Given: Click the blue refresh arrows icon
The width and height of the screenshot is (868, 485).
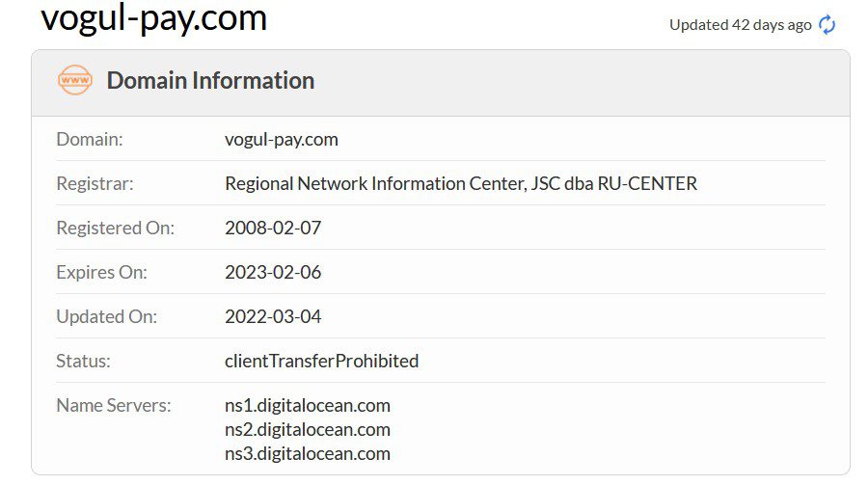Looking at the screenshot, I should click(827, 25).
